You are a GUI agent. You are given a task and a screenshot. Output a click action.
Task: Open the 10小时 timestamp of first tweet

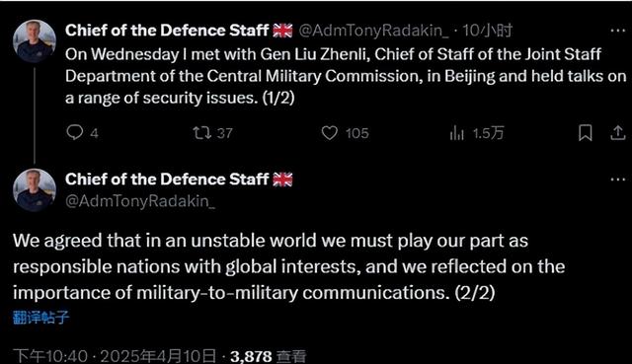(487, 31)
